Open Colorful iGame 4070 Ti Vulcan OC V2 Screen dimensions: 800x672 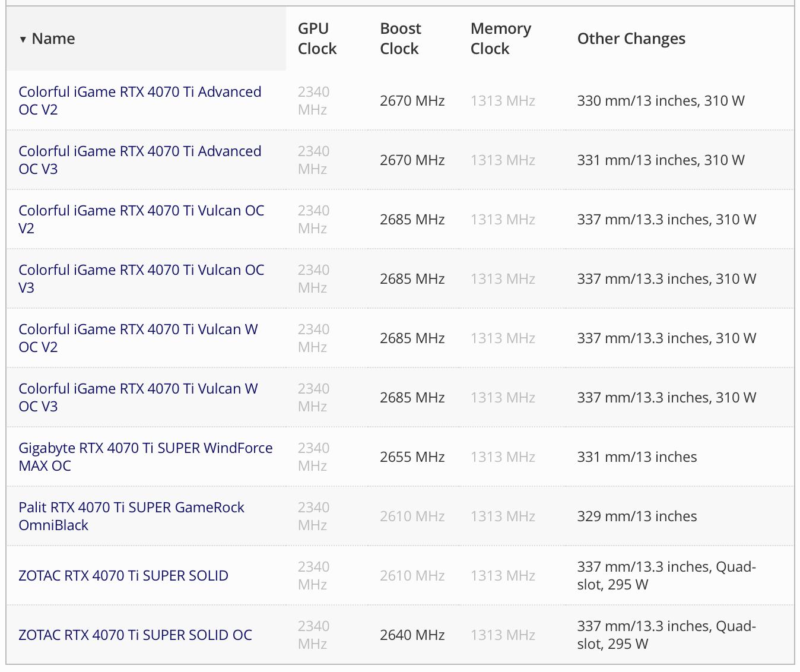tap(141, 219)
